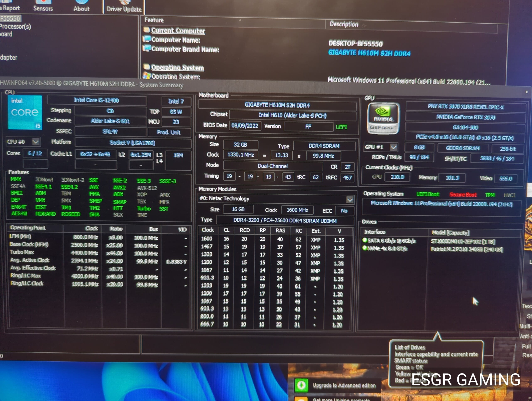Click the Intel 7 process field
This screenshot has height=401, width=532.
tap(176, 101)
